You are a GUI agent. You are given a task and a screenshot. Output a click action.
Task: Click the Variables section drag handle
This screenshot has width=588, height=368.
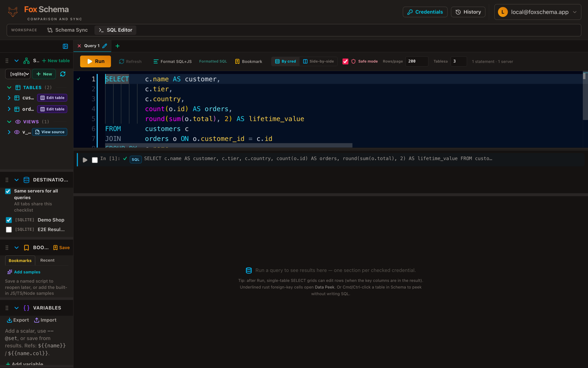(x=7, y=308)
